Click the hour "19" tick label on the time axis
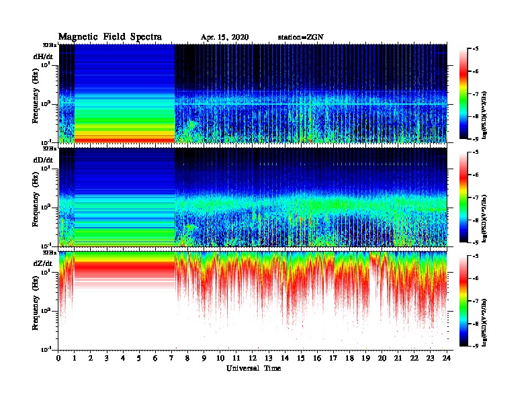532x411 pixels. [x=365, y=358]
